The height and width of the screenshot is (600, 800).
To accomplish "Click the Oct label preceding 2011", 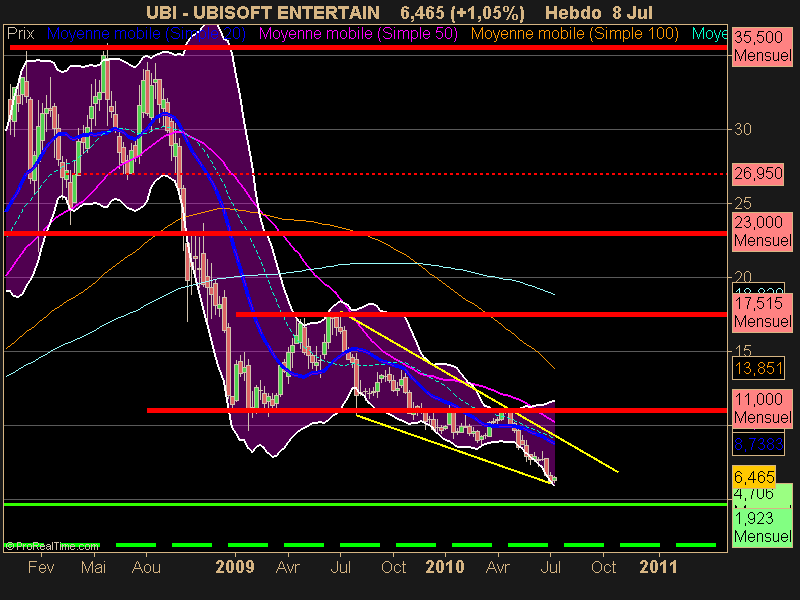I will tap(604, 567).
